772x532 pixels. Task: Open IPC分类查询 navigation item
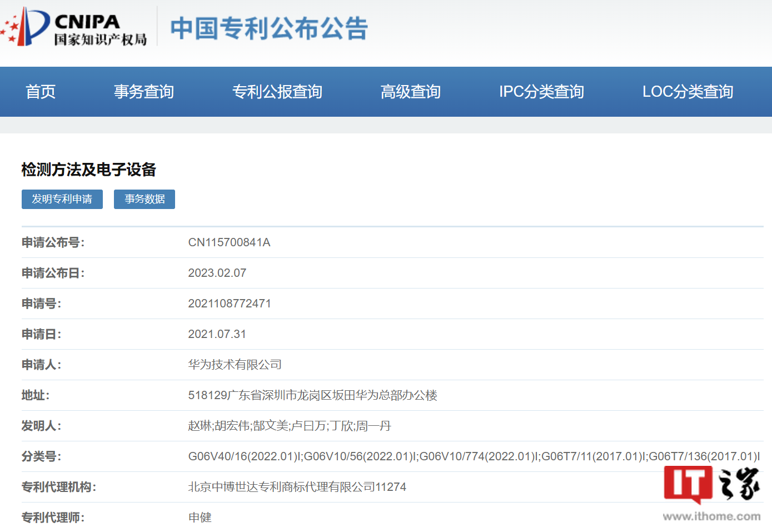[541, 92]
